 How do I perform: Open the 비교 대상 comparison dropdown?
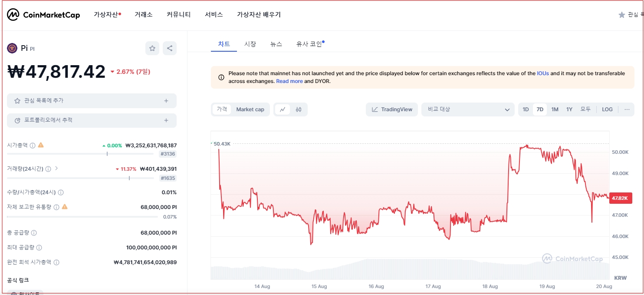tap(467, 109)
